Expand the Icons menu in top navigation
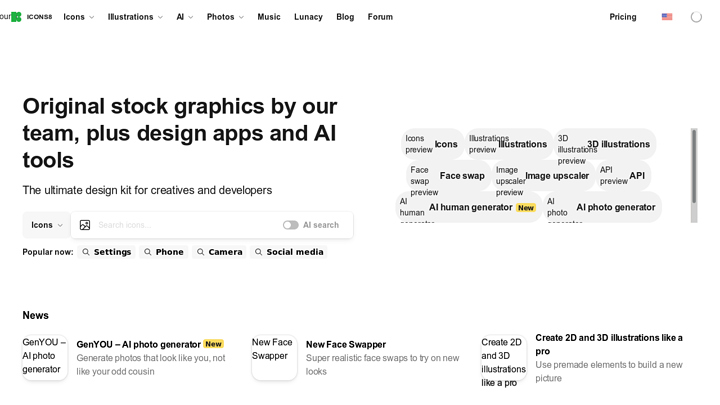Image resolution: width=720 pixels, height=405 pixels. pyautogui.click(x=79, y=17)
